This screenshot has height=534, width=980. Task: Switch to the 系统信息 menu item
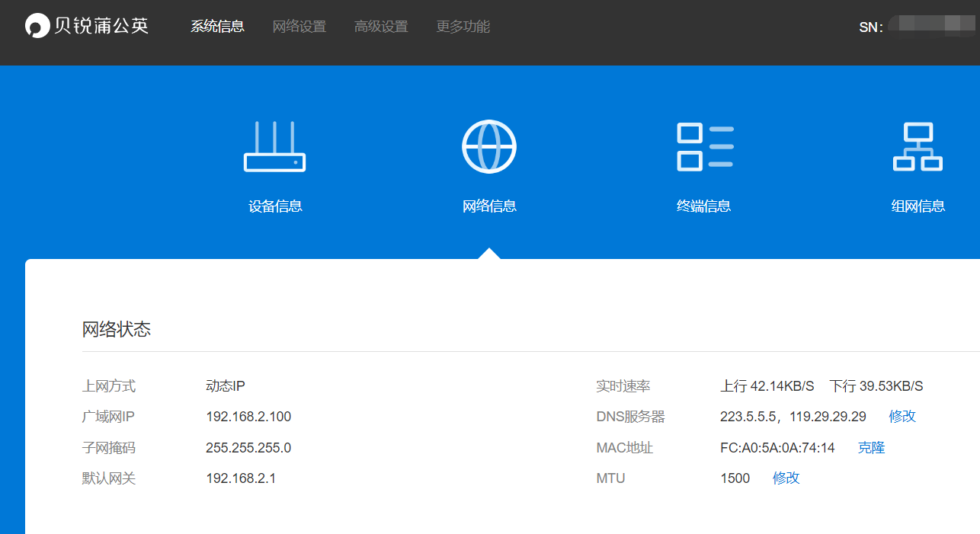pyautogui.click(x=217, y=25)
